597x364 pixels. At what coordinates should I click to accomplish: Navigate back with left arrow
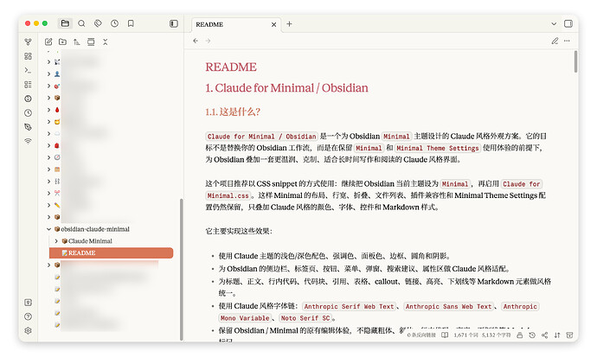pos(196,41)
